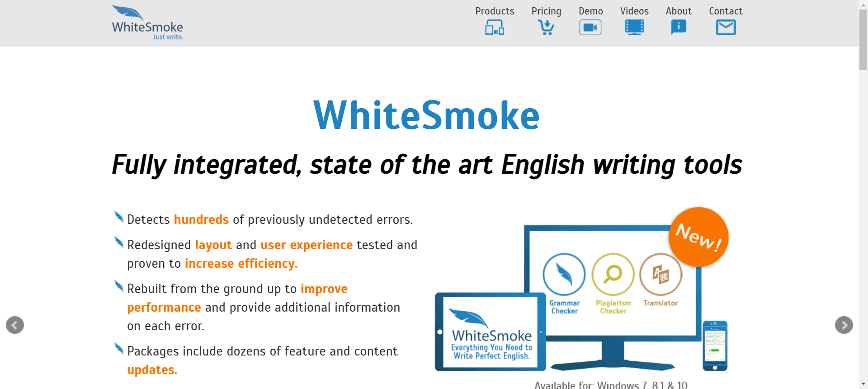Click the orange word 'layout'
Viewport: 868px width, 389px height.
pos(213,245)
